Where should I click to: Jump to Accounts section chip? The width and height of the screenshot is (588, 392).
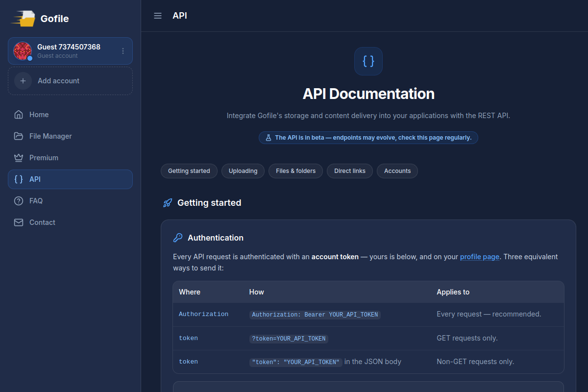coord(397,171)
